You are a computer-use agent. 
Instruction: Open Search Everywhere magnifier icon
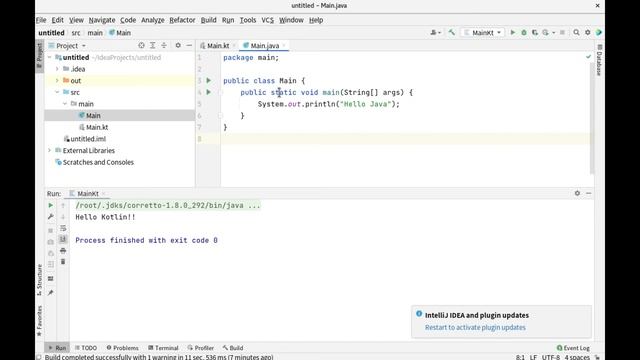coord(576,32)
